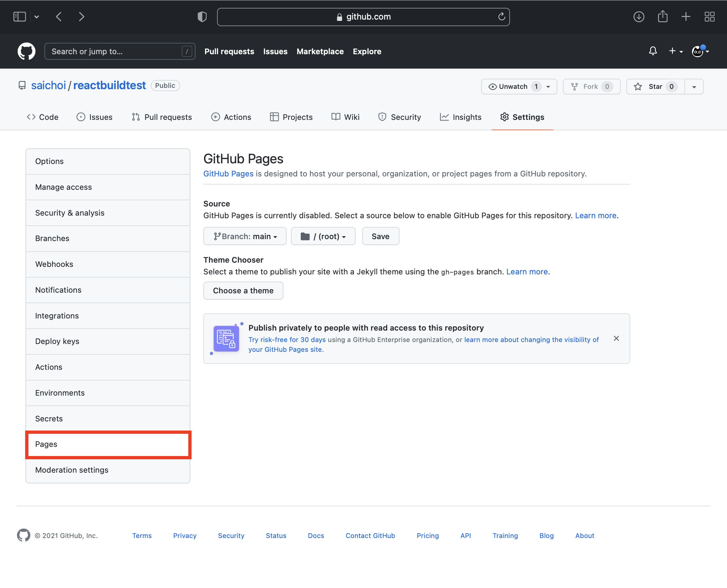
Task: Switch to the repository Issues tab
Action: point(94,117)
